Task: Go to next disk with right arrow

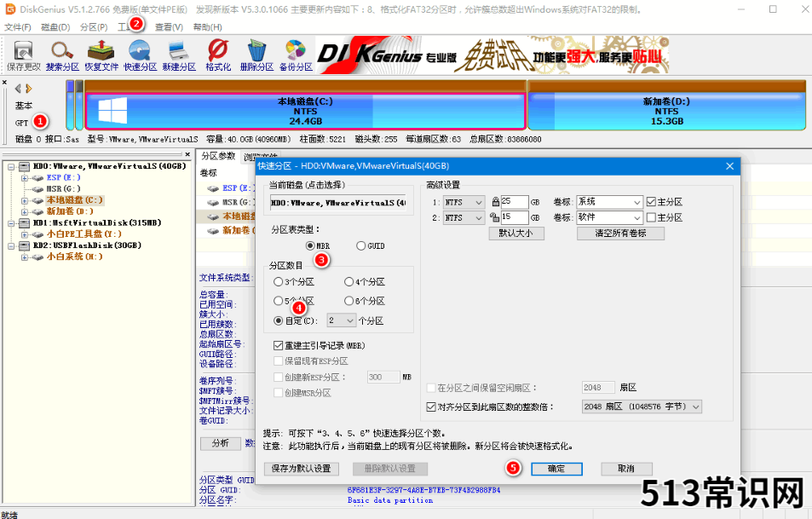Action: pyautogui.click(x=29, y=89)
